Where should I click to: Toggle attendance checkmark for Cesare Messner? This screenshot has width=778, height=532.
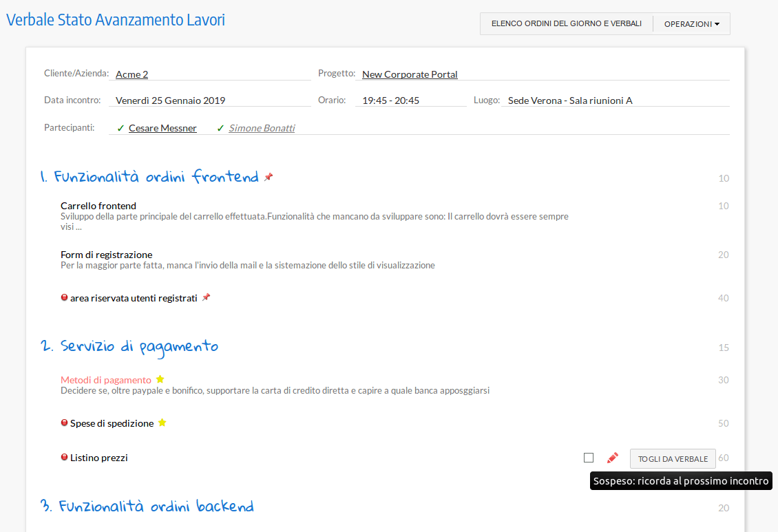click(121, 128)
